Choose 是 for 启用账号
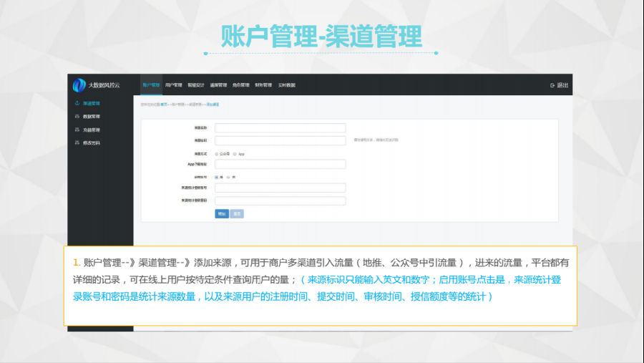Image resolution: width=644 pixels, height=363 pixels. [x=217, y=176]
